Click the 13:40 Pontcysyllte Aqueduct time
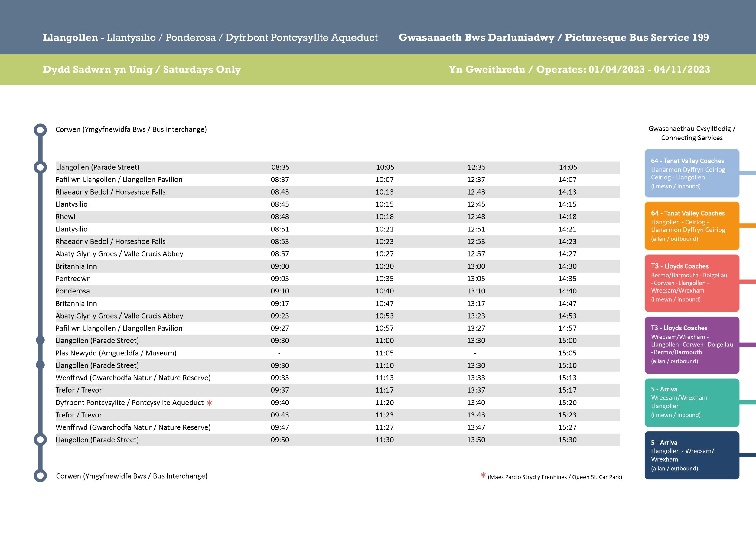 476,403
